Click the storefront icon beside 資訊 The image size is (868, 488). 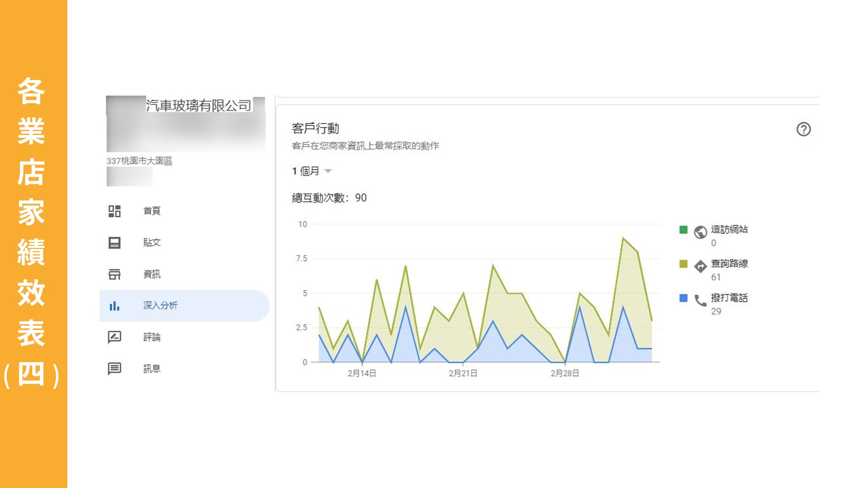(x=114, y=274)
